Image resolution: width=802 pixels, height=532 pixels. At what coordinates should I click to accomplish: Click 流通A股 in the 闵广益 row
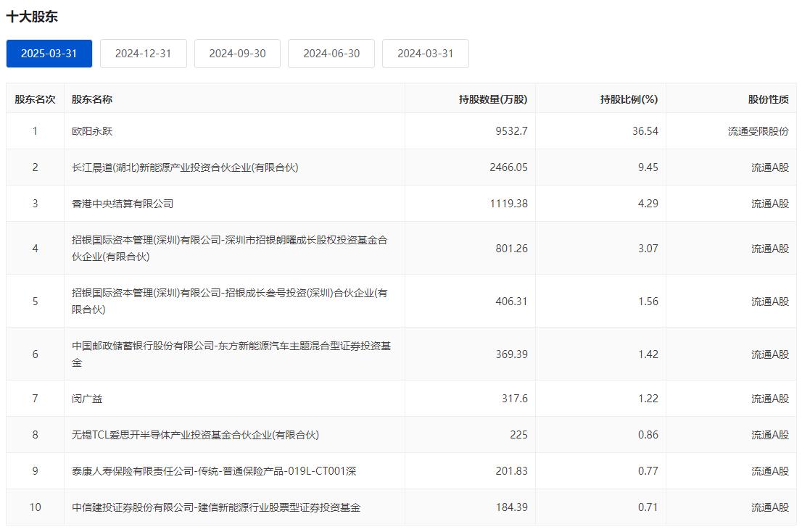pyautogui.click(x=770, y=399)
